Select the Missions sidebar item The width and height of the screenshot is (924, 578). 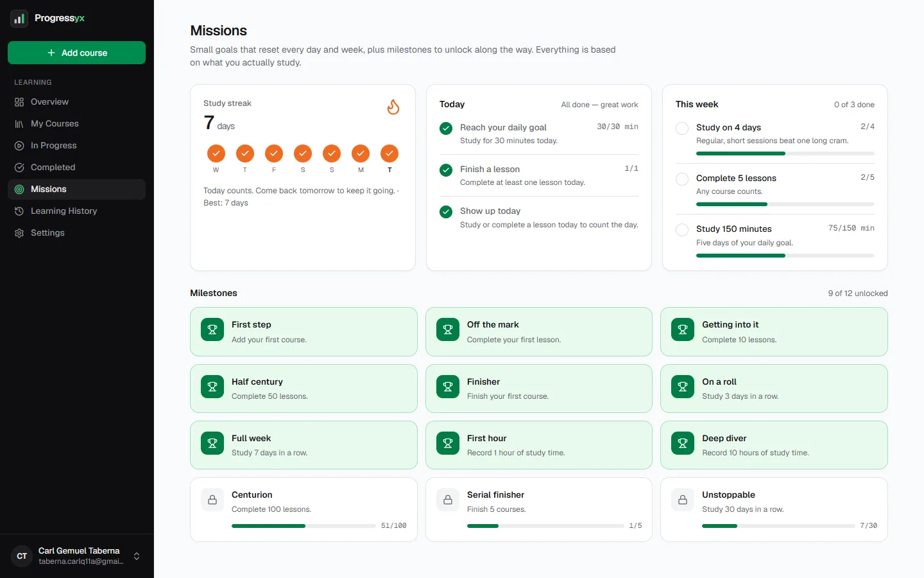point(76,189)
